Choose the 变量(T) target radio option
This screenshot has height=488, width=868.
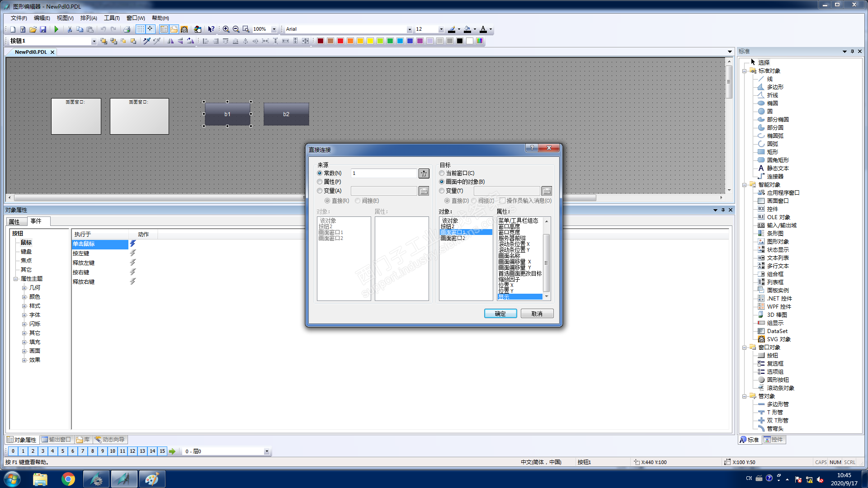[442, 191]
